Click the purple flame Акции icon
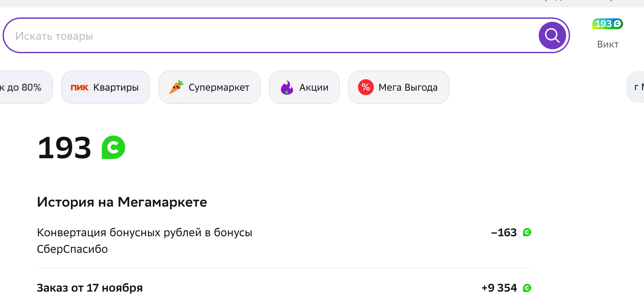Image resolution: width=644 pixels, height=299 pixels. click(287, 88)
